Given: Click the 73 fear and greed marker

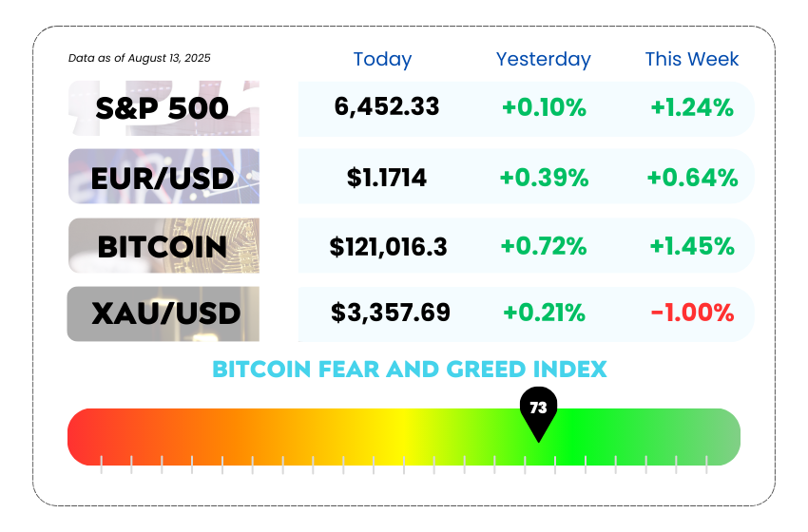Looking at the screenshot, I should pos(538,410).
